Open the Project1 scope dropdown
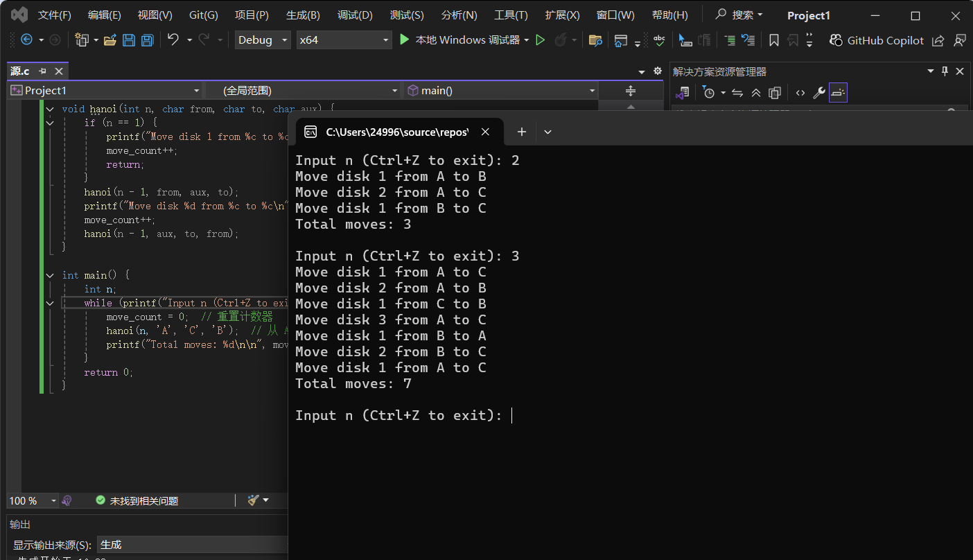The height and width of the screenshot is (560, 973). tap(105, 90)
